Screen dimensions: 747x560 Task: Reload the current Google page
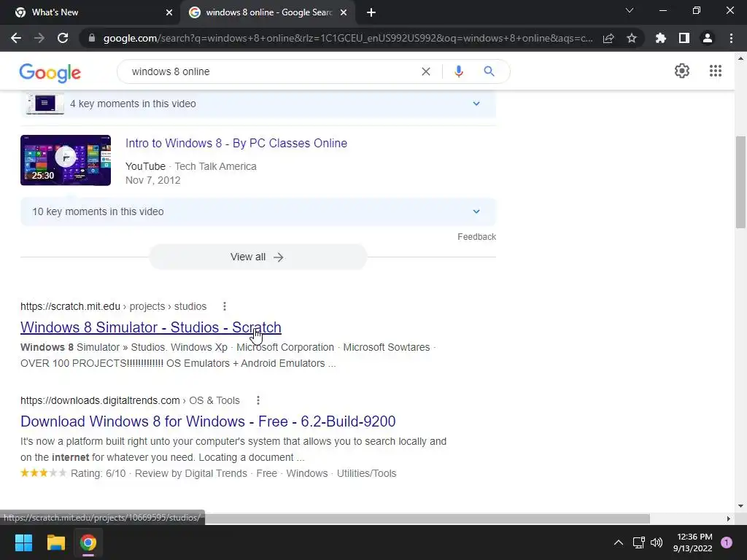click(x=63, y=38)
